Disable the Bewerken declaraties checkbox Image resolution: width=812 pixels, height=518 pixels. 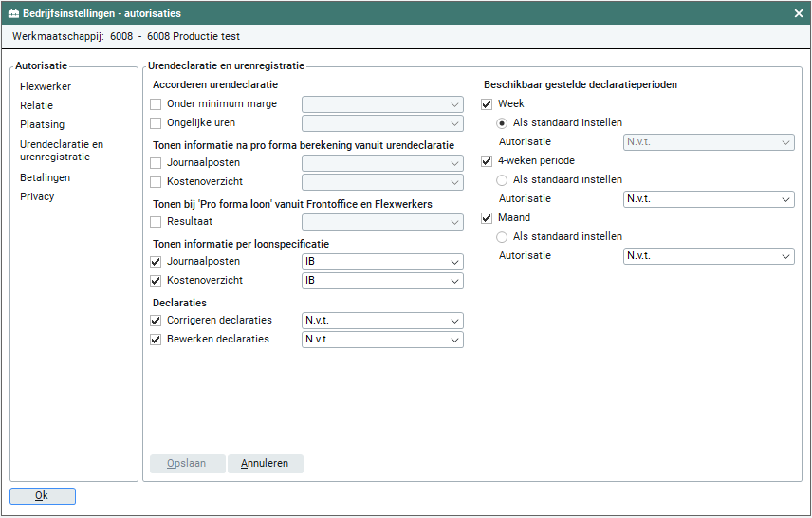coord(157,340)
